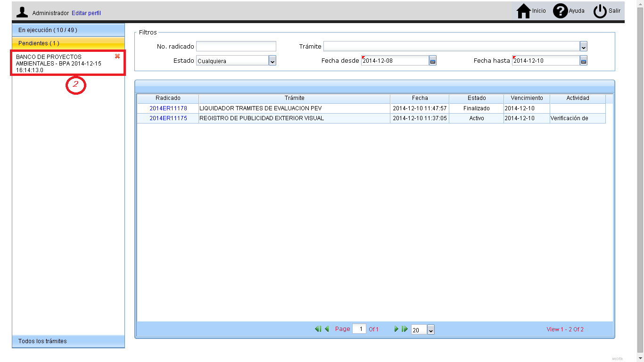Click the No. radicado input field

(x=236, y=46)
